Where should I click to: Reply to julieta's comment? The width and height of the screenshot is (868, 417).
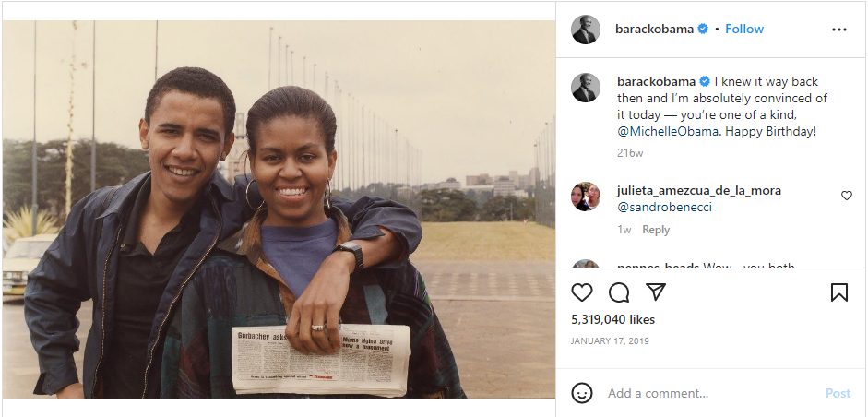pyautogui.click(x=656, y=230)
